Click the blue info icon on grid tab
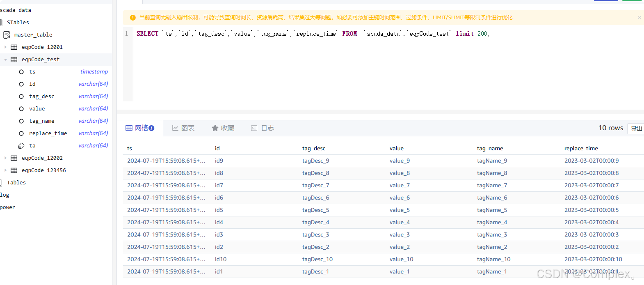The height and width of the screenshot is (285, 644). pos(151,128)
